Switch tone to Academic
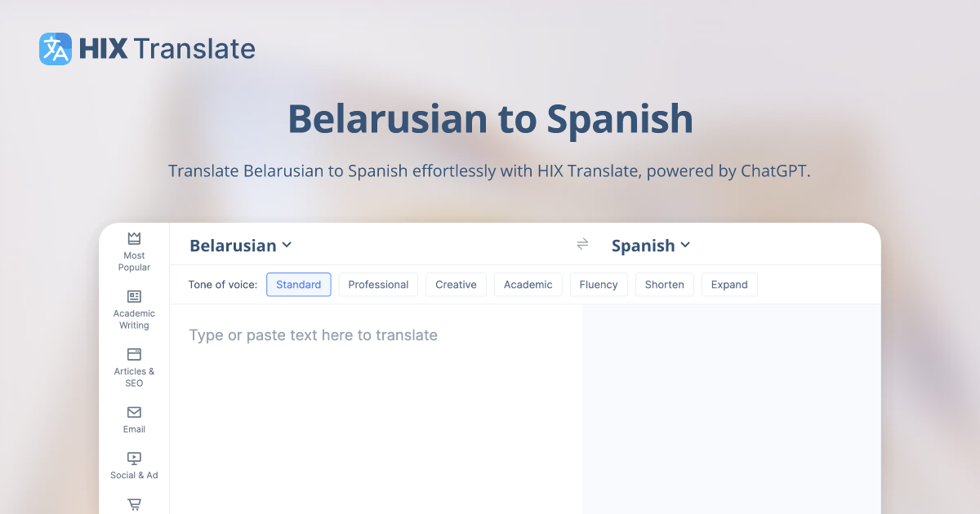 click(528, 284)
